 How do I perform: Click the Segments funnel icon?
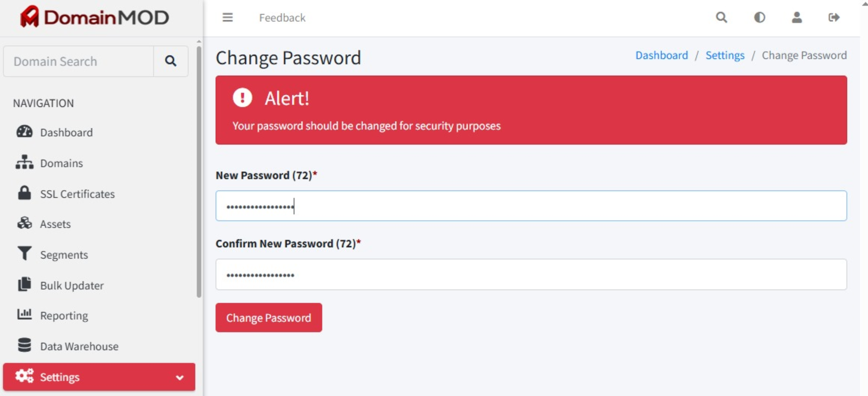[25, 254]
